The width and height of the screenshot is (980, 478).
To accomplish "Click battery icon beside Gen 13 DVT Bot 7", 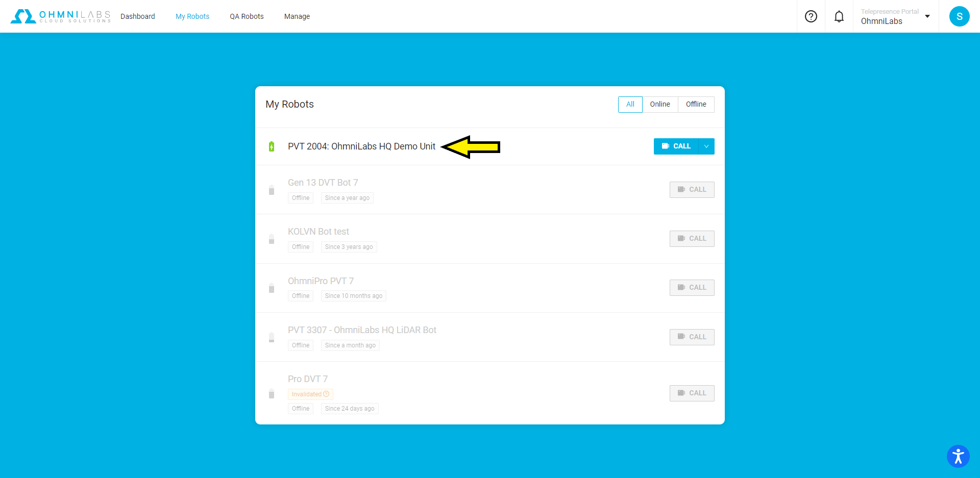I will click(x=272, y=190).
